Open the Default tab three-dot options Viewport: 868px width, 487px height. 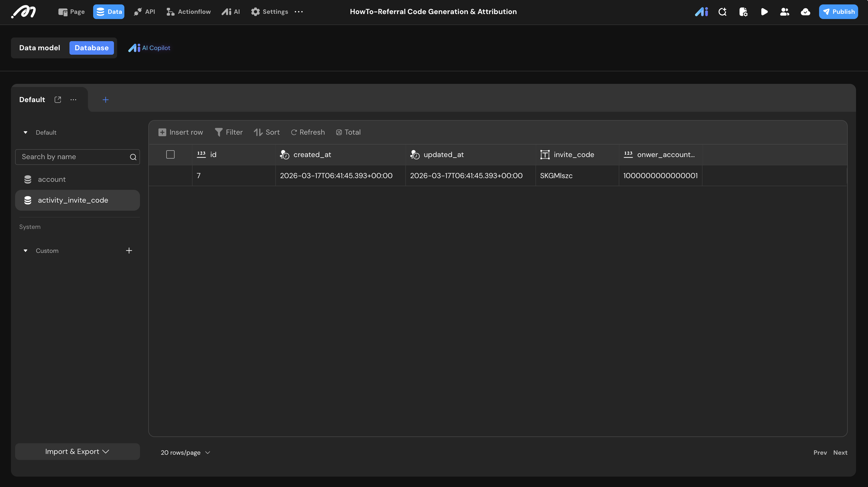coord(73,99)
